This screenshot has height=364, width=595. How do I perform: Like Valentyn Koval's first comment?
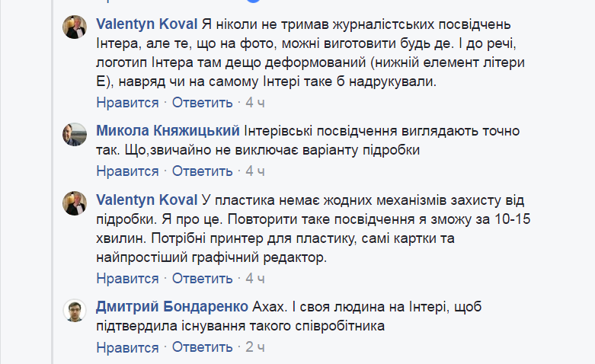coord(127,103)
